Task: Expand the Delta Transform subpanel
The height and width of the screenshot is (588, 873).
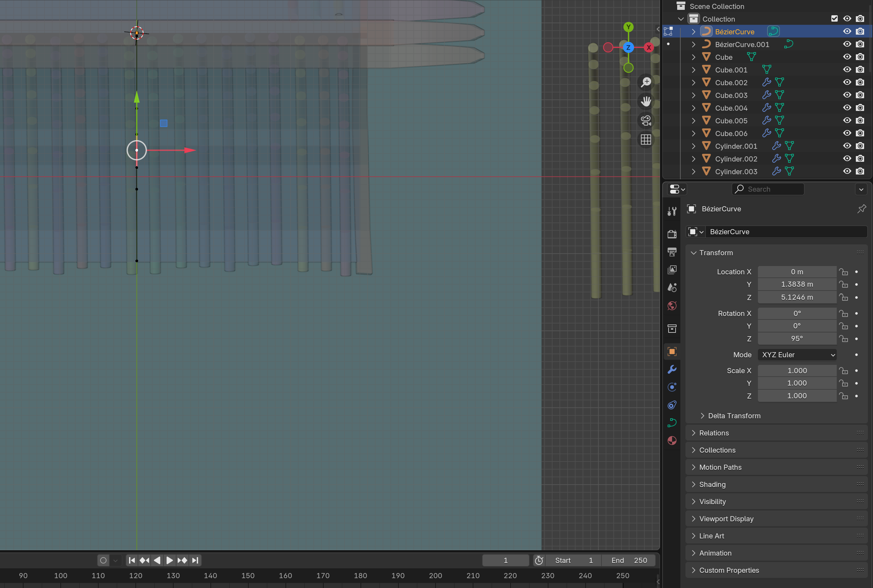Action: pos(702,416)
